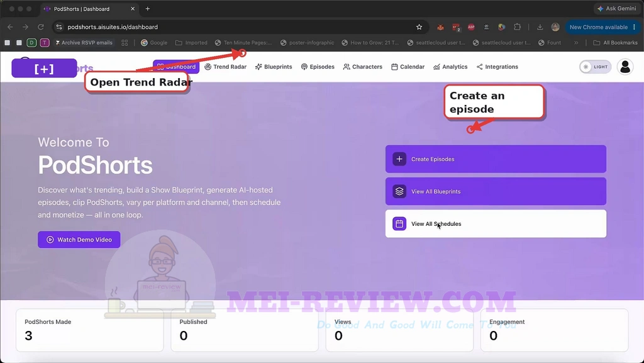
Task: Open the Imported bookmarks folder
Action: click(x=191, y=43)
